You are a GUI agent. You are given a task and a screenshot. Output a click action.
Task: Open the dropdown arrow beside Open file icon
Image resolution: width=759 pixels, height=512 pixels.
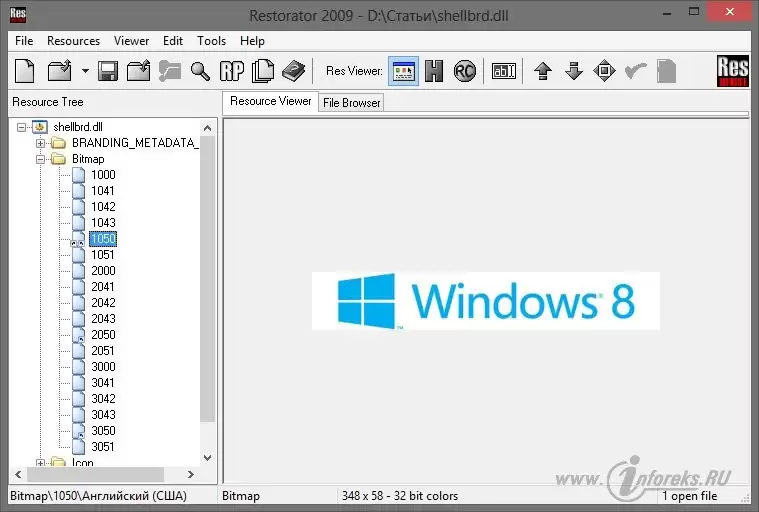click(85, 71)
